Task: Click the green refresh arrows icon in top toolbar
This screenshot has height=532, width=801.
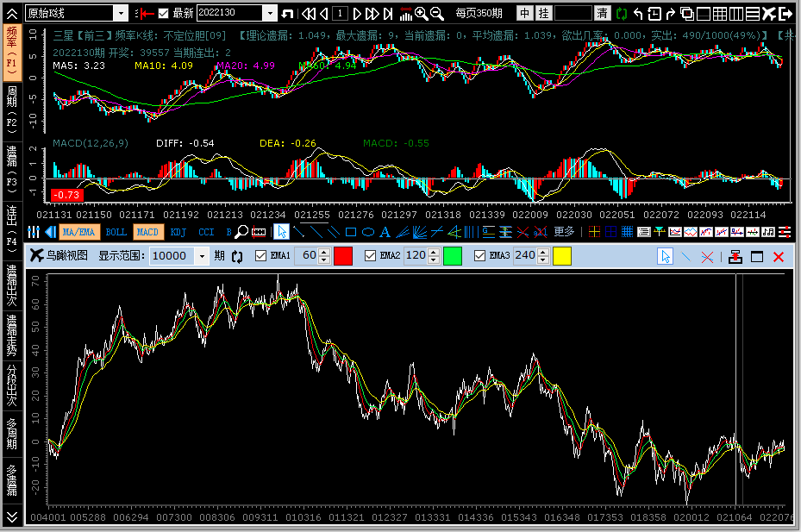Action: click(621, 13)
